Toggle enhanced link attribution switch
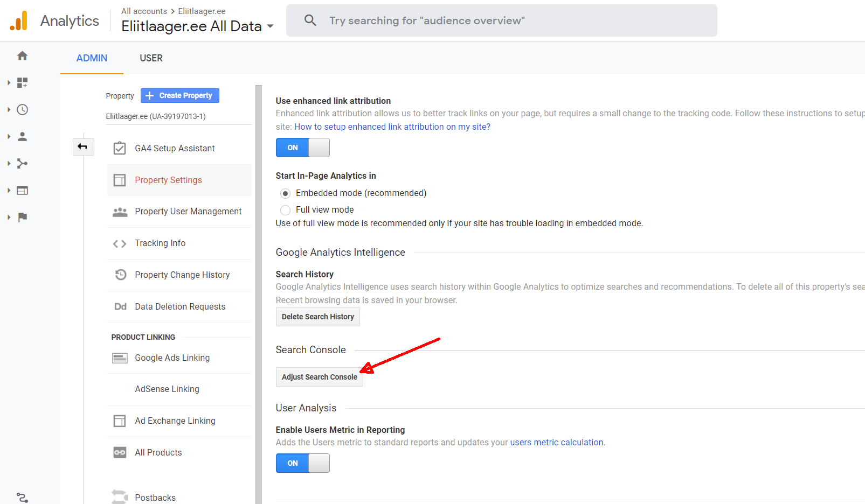Viewport: 865px width, 504px height. pos(302,148)
